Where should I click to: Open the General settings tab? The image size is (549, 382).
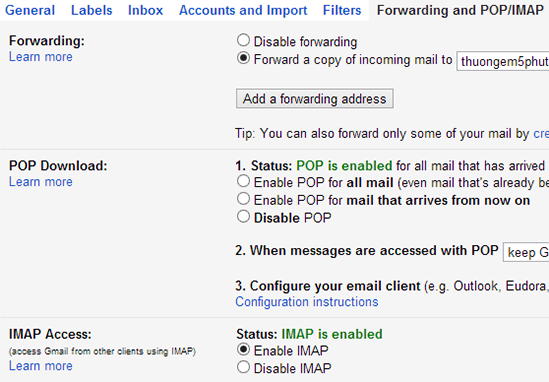point(30,10)
